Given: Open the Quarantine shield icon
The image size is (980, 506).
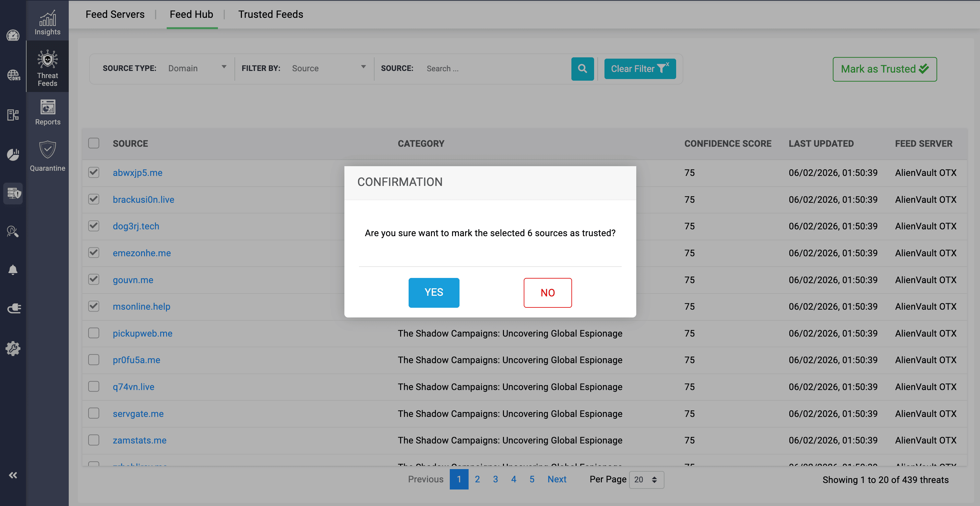Looking at the screenshot, I should [x=48, y=156].
